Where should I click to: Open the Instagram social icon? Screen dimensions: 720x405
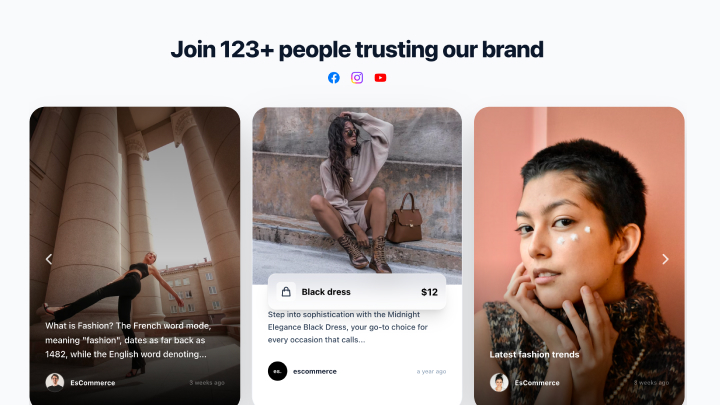[x=357, y=78]
